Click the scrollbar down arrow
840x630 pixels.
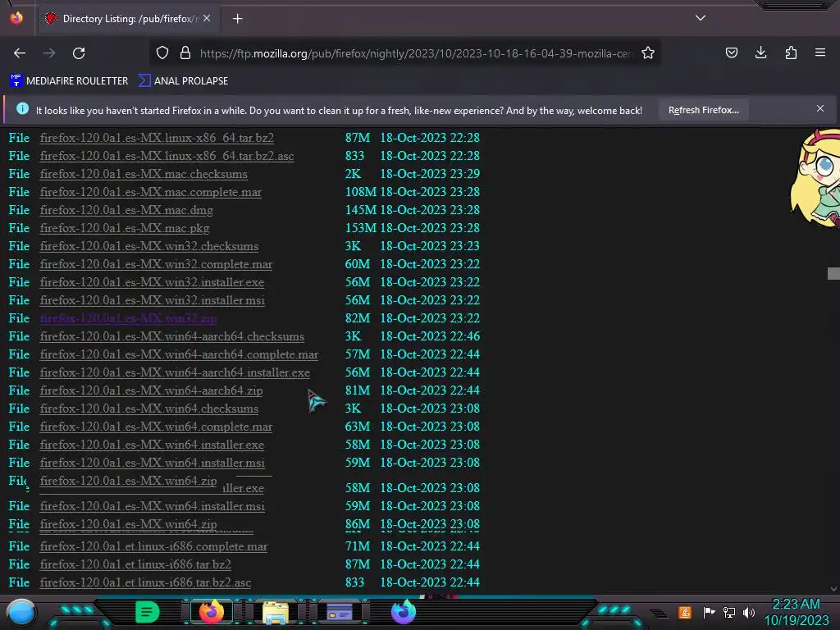[833, 588]
